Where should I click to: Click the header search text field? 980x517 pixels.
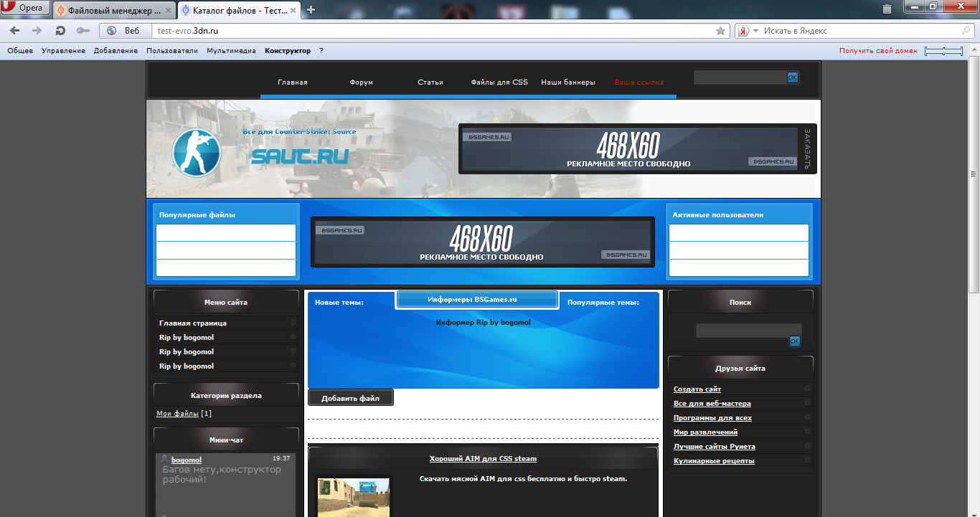point(740,77)
